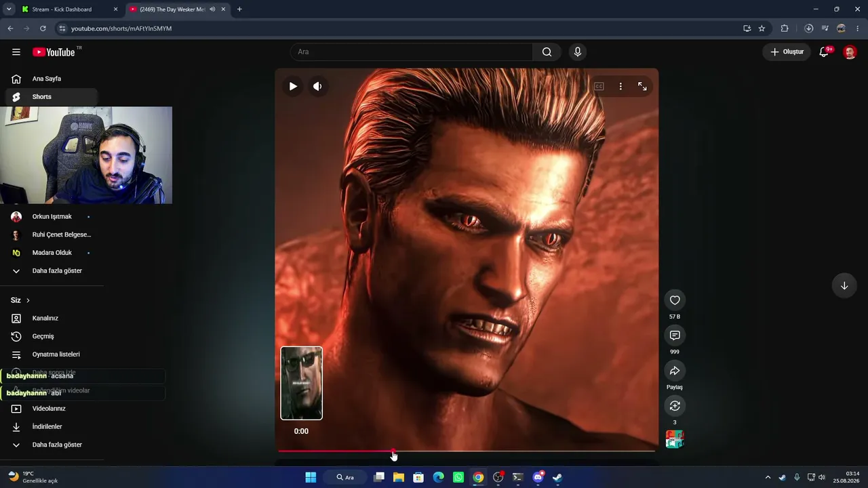Mute the tab via its speaker icon

tap(212, 9)
